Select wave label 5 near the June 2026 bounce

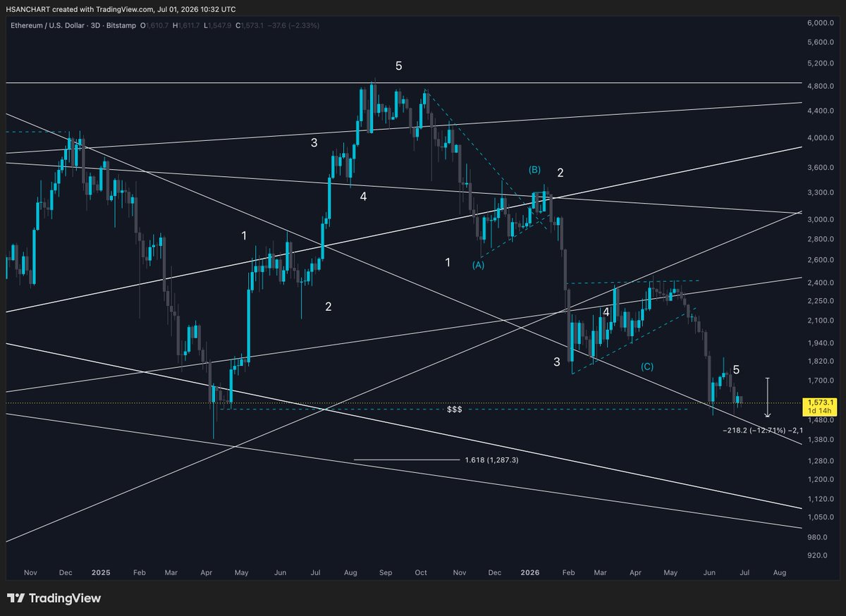click(x=736, y=369)
